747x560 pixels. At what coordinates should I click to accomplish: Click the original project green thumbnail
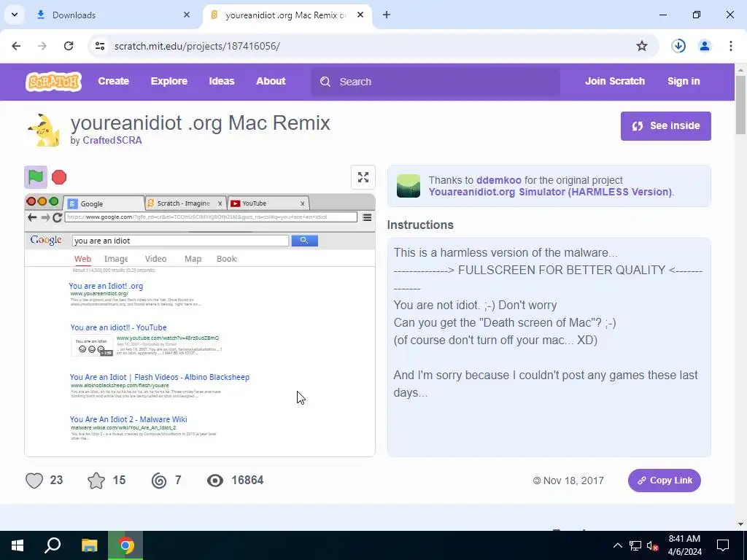pyautogui.click(x=409, y=186)
